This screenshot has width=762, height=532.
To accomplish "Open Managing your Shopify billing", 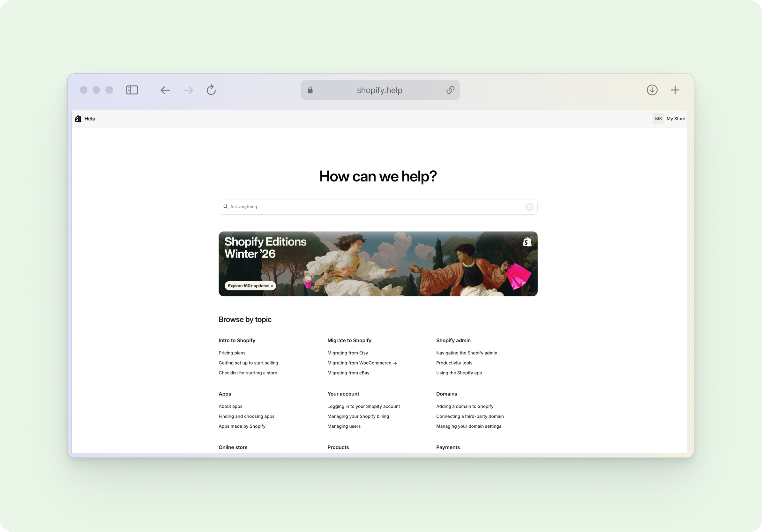I will [x=358, y=416].
